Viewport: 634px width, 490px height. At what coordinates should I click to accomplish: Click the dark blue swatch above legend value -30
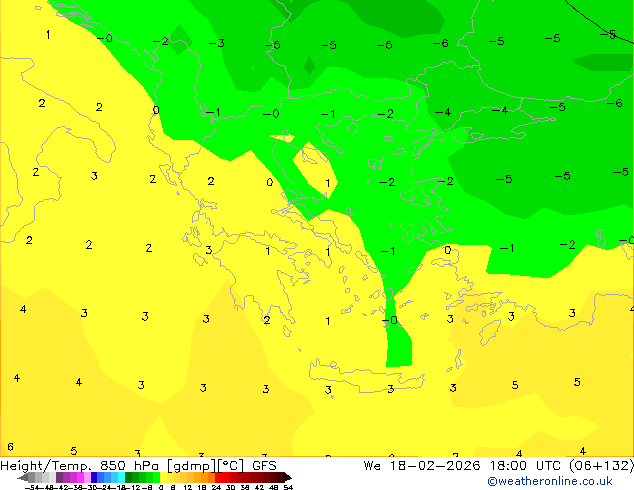click(94, 477)
